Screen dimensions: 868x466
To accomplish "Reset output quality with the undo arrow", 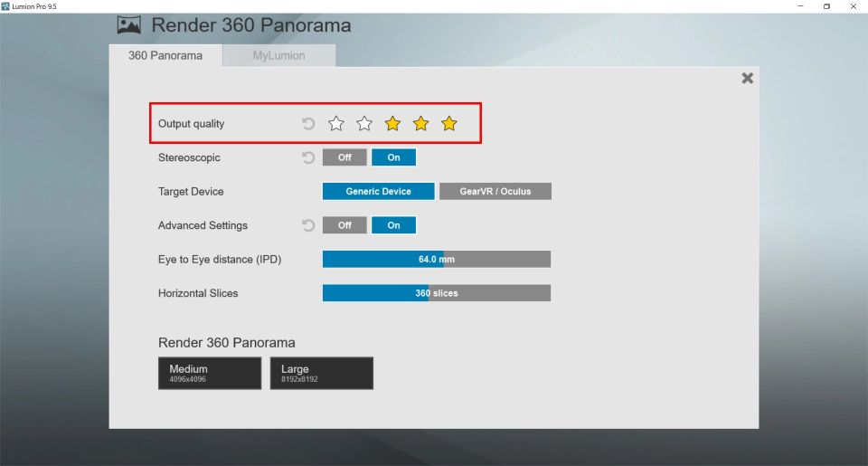I will pos(308,124).
